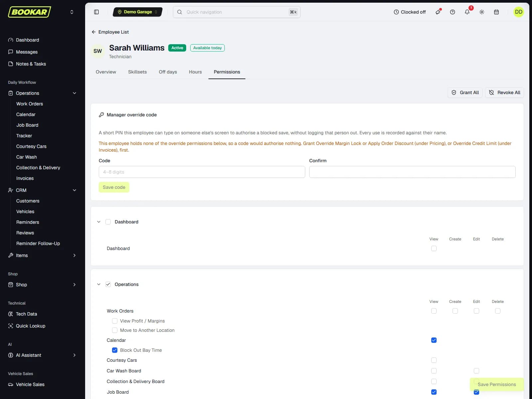
Task: Click the Quick navigation search box
Action: click(x=237, y=12)
